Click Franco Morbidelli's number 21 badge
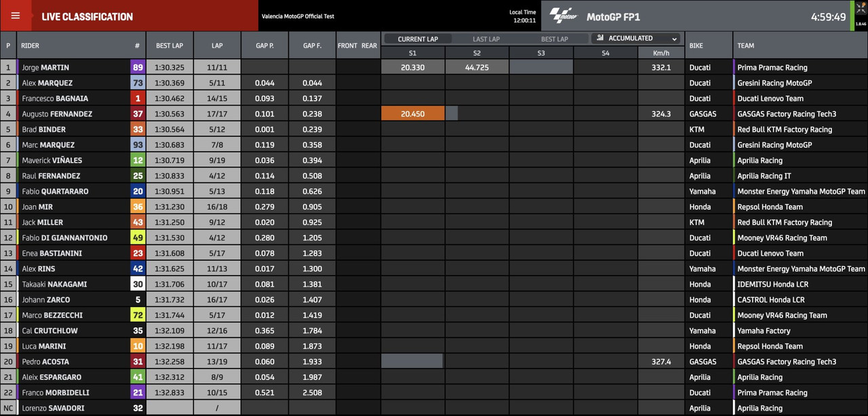 point(138,392)
